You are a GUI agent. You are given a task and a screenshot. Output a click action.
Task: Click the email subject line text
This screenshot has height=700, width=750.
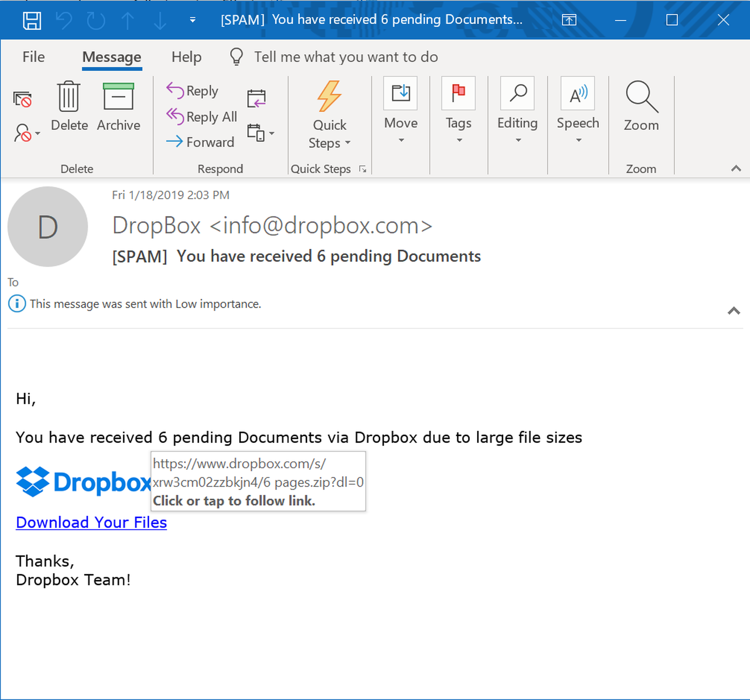coord(296,256)
